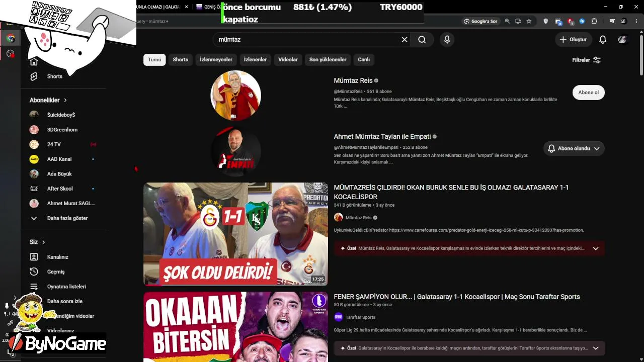Click the carrefoursa.com link in video description
This screenshot has width=644, height=362.
point(487,230)
